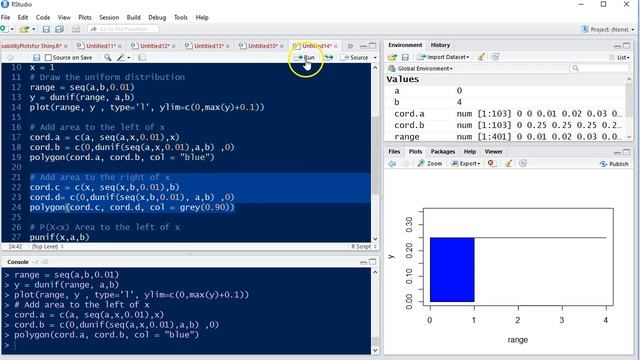Go to the previous plot
The image size is (640, 360).
point(392,164)
